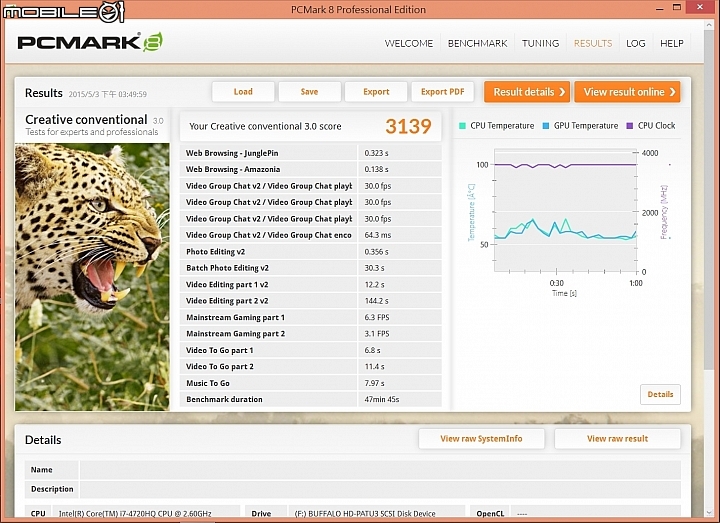
Task: Minimize the PCMark 8 window
Action: 660,8
